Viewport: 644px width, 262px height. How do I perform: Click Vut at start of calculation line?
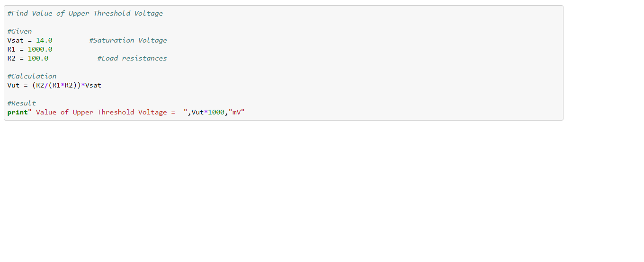pyautogui.click(x=13, y=85)
